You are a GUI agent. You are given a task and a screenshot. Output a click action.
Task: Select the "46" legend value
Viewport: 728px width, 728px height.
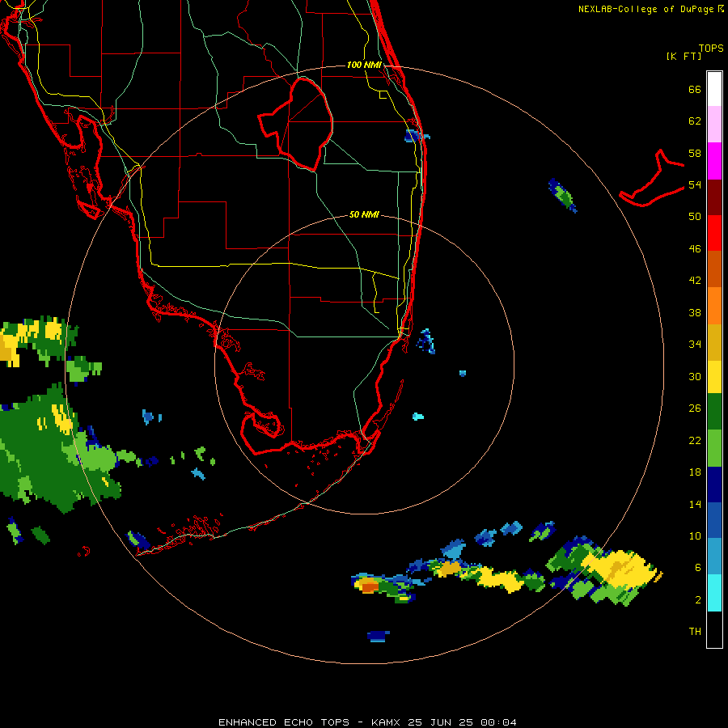pyautogui.click(x=695, y=248)
